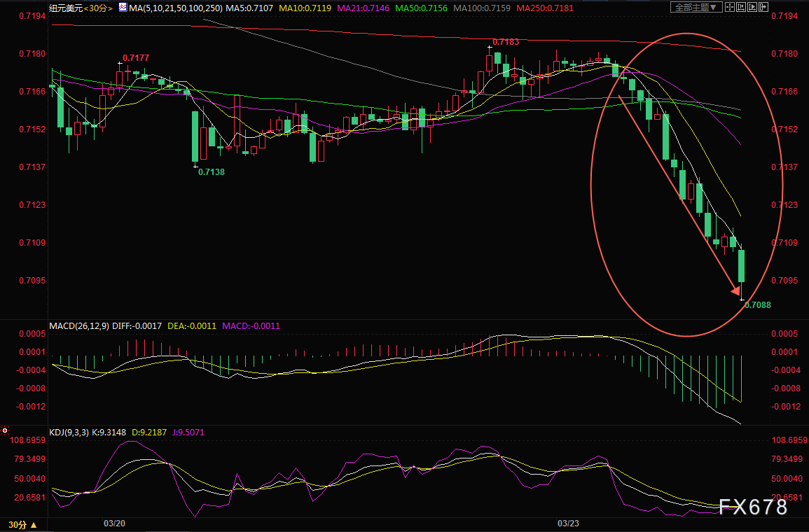The height and width of the screenshot is (532, 809).
Task: Click 0.7095 on right price axis
Action: tap(784, 281)
